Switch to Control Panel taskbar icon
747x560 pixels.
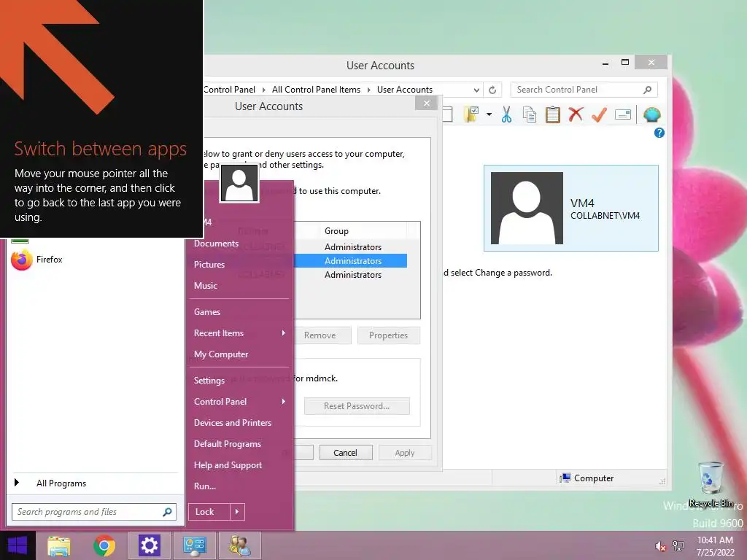pyautogui.click(x=194, y=545)
